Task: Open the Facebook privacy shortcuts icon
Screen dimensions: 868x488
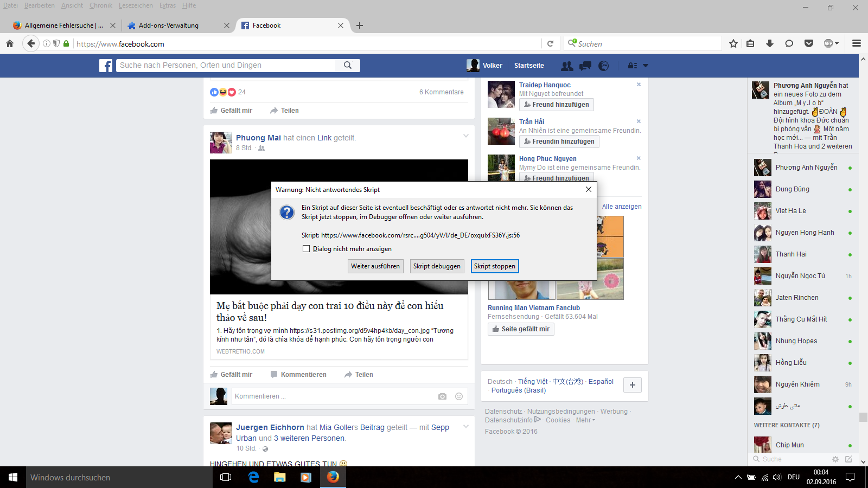Action: pyautogui.click(x=633, y=66)
